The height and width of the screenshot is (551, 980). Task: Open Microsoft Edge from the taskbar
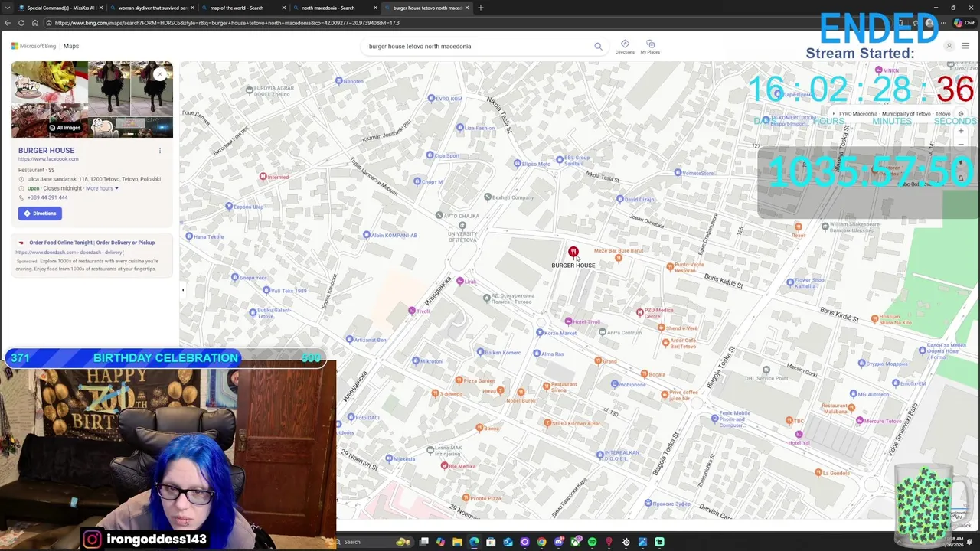(x=474, y=542)
